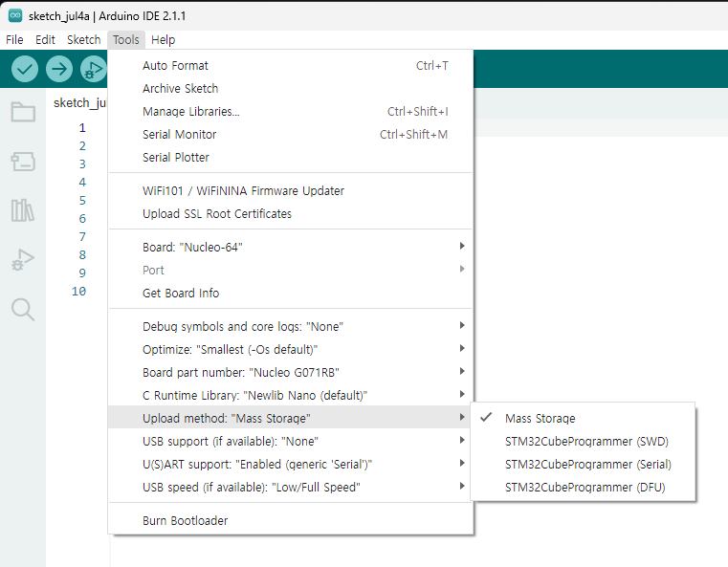Expand USB support (if available) submenu

(291, 441)
